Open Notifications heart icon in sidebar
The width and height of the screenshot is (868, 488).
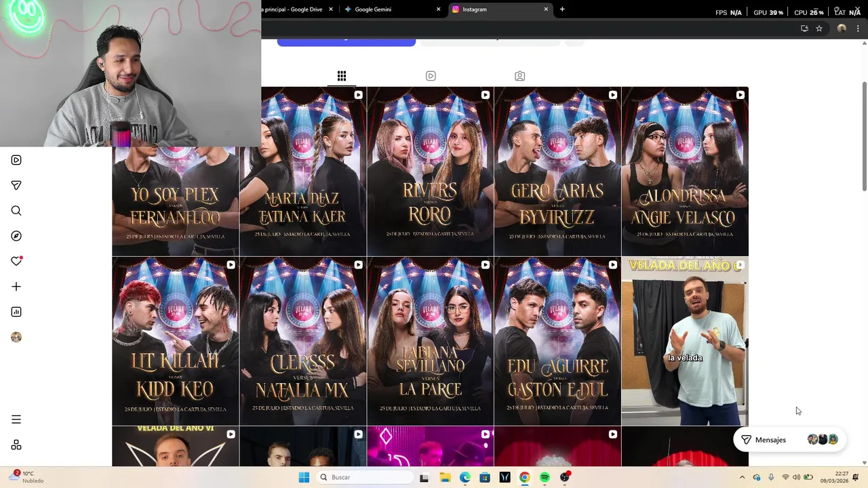[x=16, y=261]
